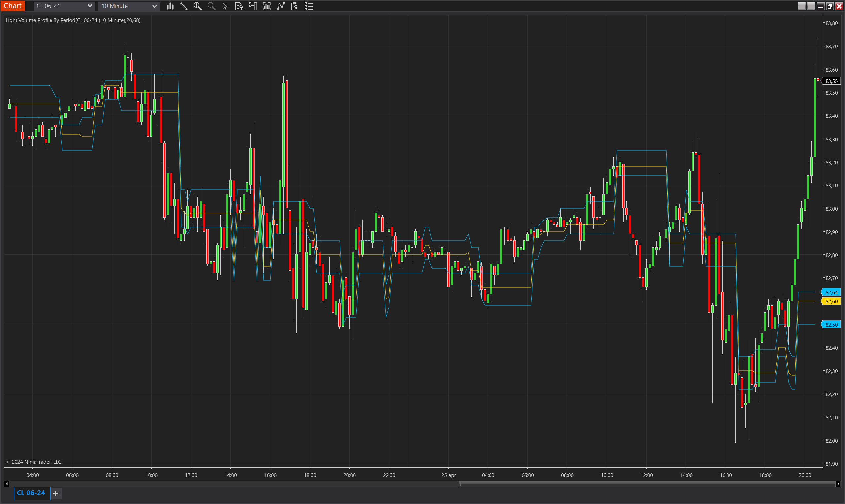Activate the Zoom In magnifier tool

pos(197,6)
